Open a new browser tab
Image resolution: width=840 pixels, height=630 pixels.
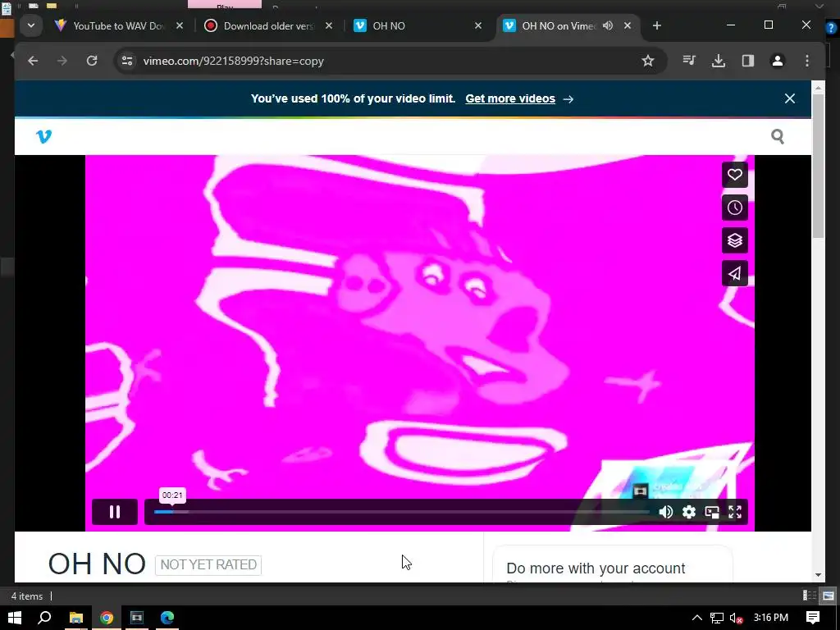[657, 25]
